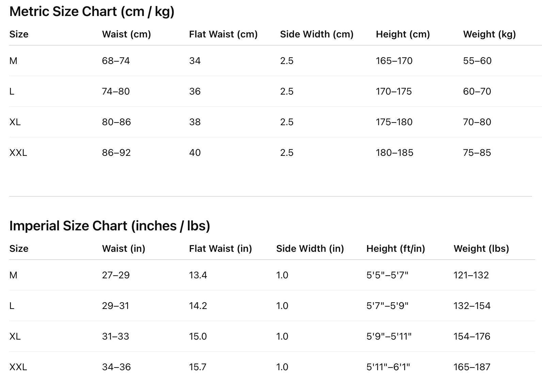Image resolution: width=542 pixels, height=392 pixels.
Task: Click the Height (cm) column header
Action: [403, 34]
